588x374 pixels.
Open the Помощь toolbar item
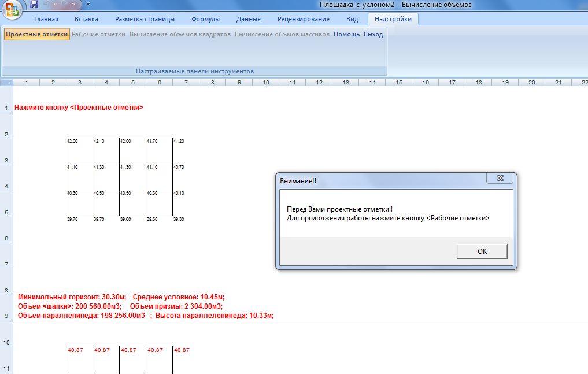click(x=346, y=34)
